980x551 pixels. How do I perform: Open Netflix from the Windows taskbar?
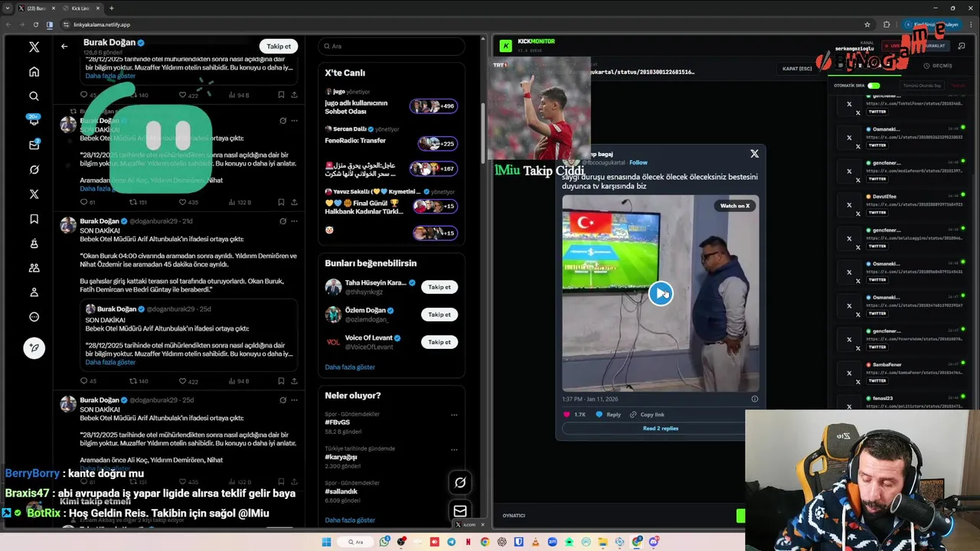468,542
